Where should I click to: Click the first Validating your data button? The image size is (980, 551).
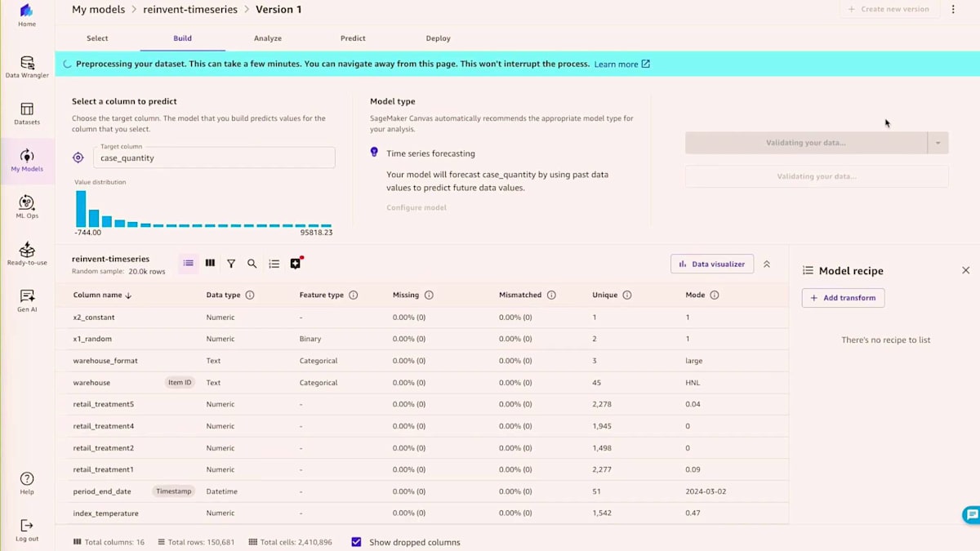(806, 143)
